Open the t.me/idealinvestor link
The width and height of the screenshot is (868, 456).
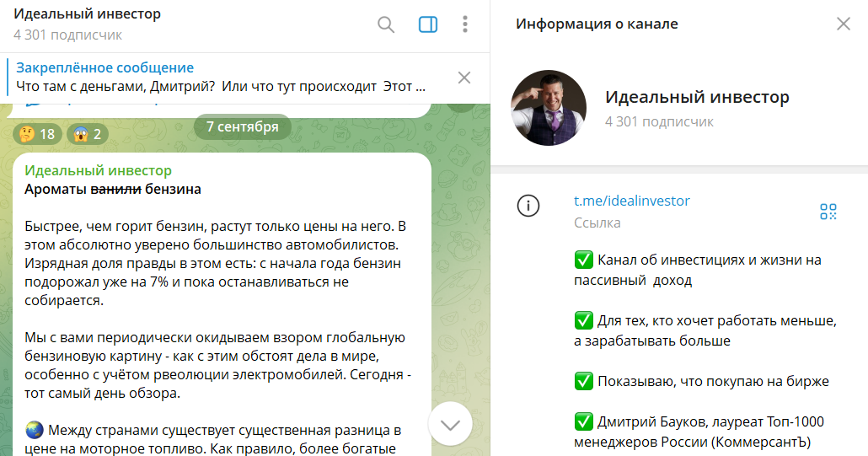coord(631,201)
